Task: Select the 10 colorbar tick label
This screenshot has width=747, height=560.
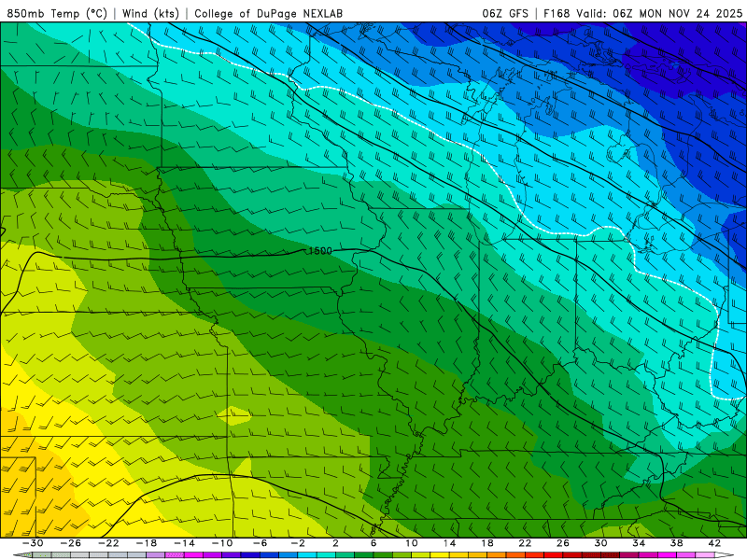Action: click(x=412, y=543)
